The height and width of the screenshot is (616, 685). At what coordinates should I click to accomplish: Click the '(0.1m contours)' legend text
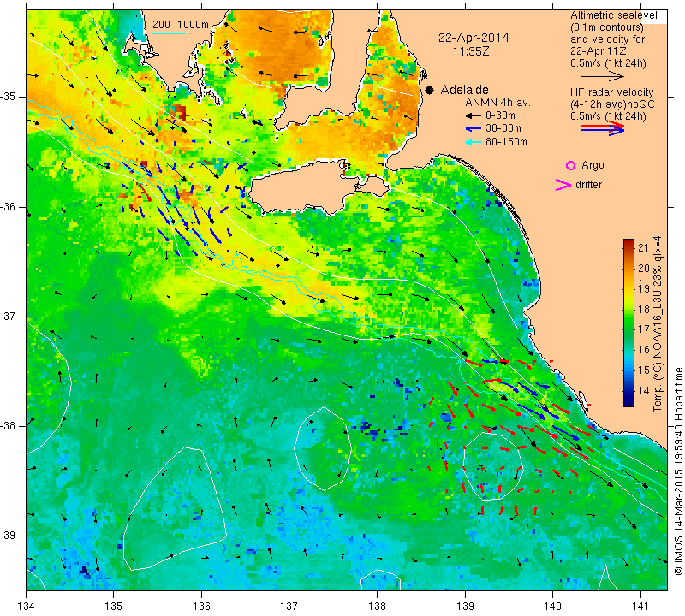(607, 27)
